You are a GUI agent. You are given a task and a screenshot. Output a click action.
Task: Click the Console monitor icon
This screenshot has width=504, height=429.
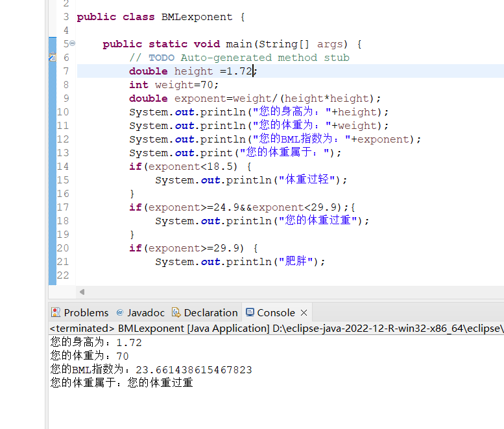tap(250, 312)
